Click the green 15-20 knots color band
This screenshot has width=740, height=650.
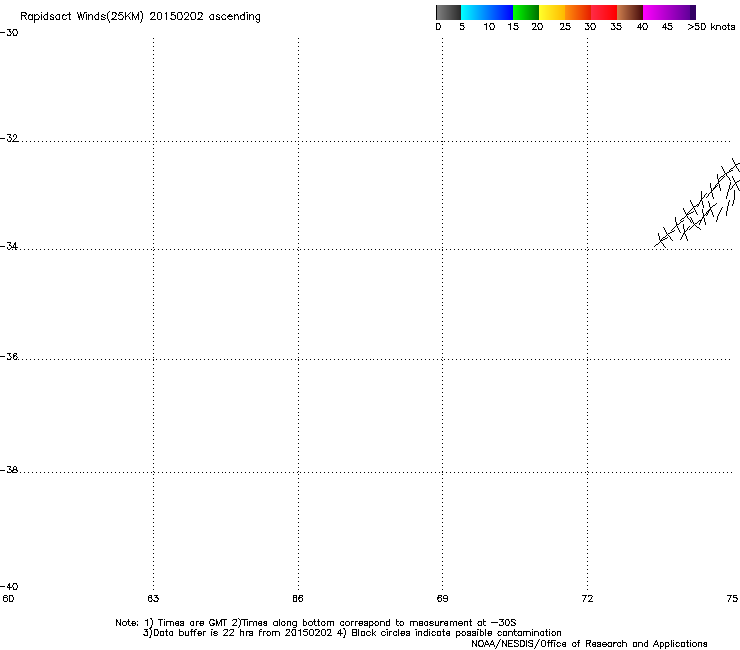click(526, 12)
